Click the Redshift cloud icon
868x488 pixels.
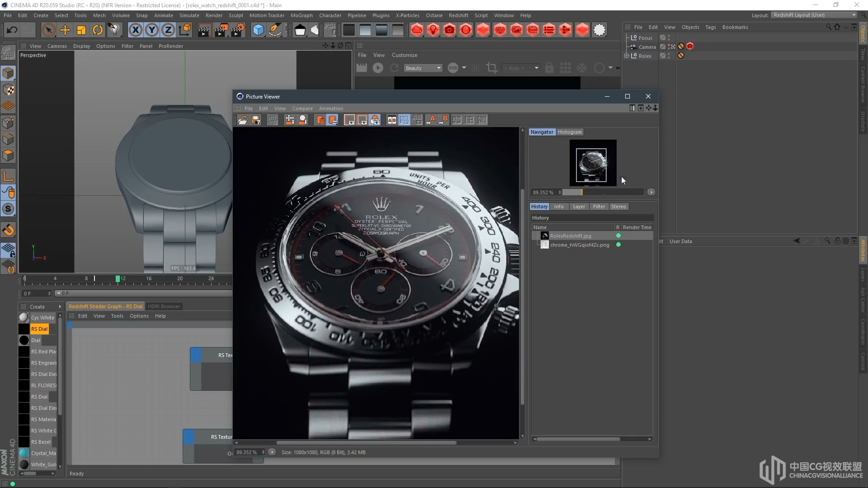click(417, 30)
